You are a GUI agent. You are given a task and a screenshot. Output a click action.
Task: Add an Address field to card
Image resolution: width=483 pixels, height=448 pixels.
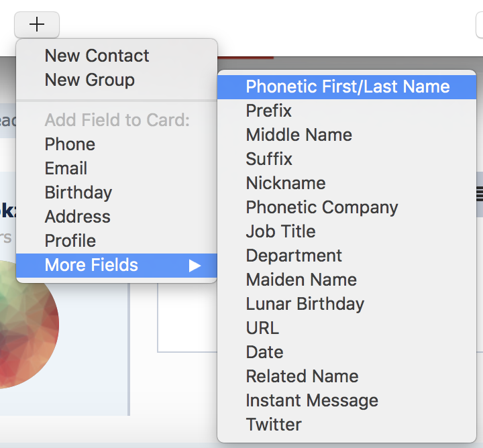pos(77,217)
